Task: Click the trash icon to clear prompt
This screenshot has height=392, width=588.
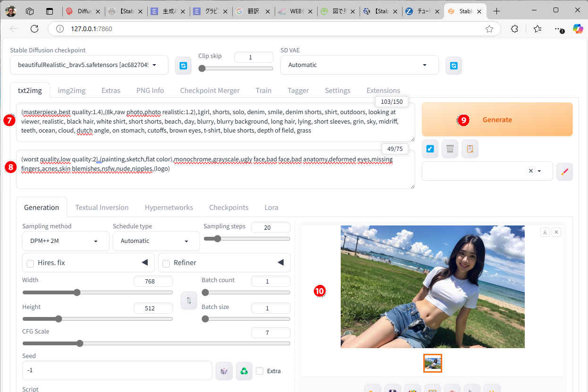Action: point(450,149)
